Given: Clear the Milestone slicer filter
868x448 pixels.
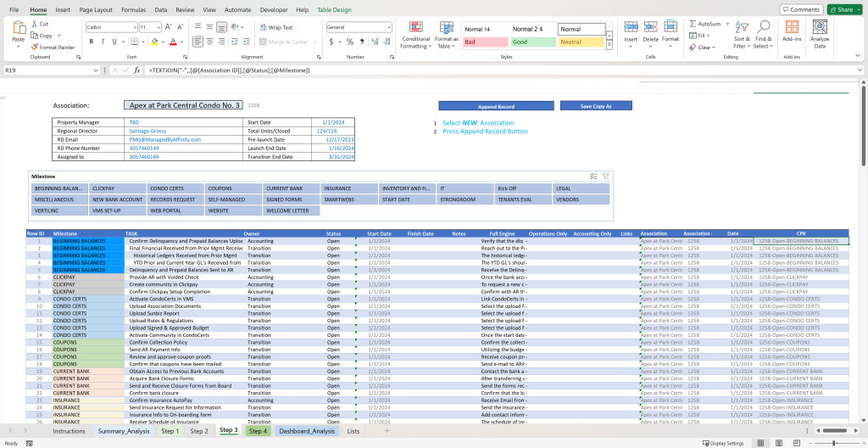Looking at the screenshot, I should [x=605, y=176].
